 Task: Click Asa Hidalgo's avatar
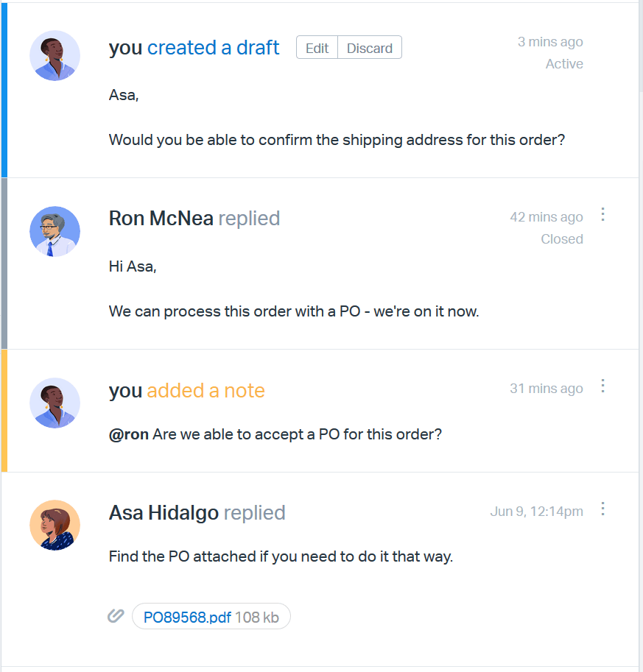tap(55, 525)
